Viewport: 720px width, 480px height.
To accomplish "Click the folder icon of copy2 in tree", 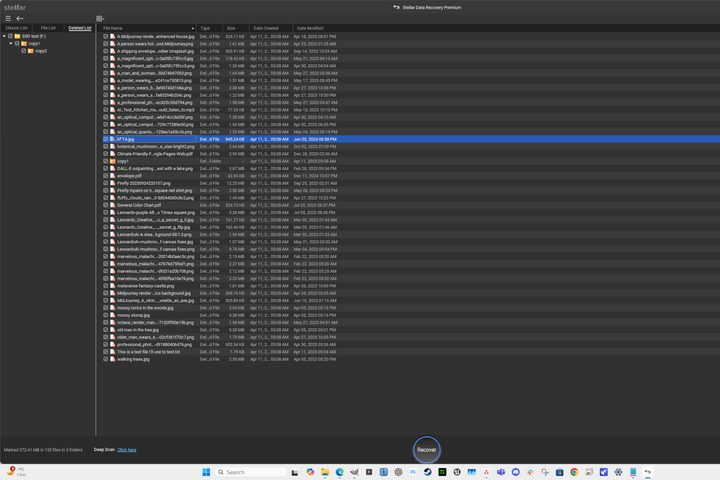I will coord(31,51).
